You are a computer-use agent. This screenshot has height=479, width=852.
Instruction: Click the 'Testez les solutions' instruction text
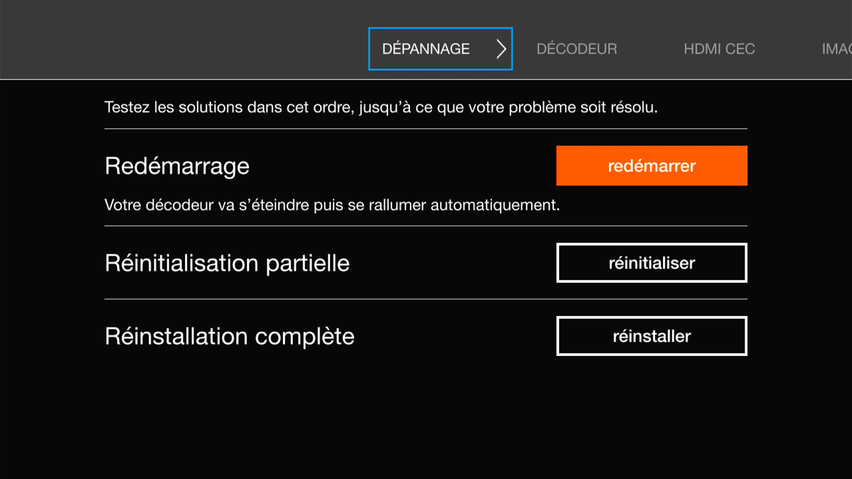point(381,107)
